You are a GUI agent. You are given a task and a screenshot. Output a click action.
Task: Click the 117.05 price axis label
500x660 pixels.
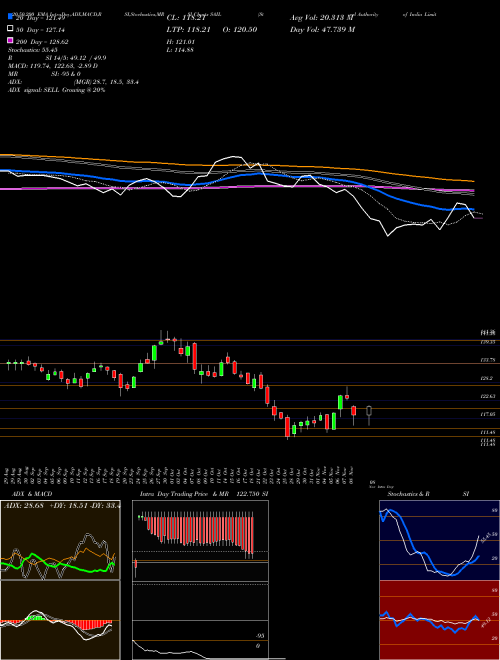(488, 414)
